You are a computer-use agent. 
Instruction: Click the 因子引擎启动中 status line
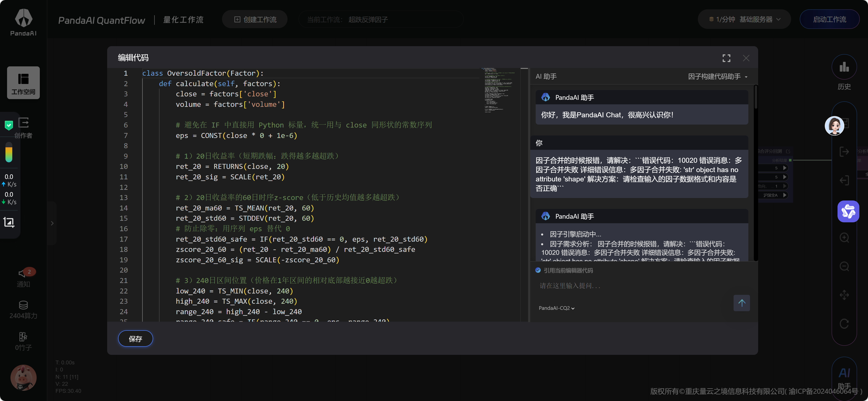click(x=575, y=234)
